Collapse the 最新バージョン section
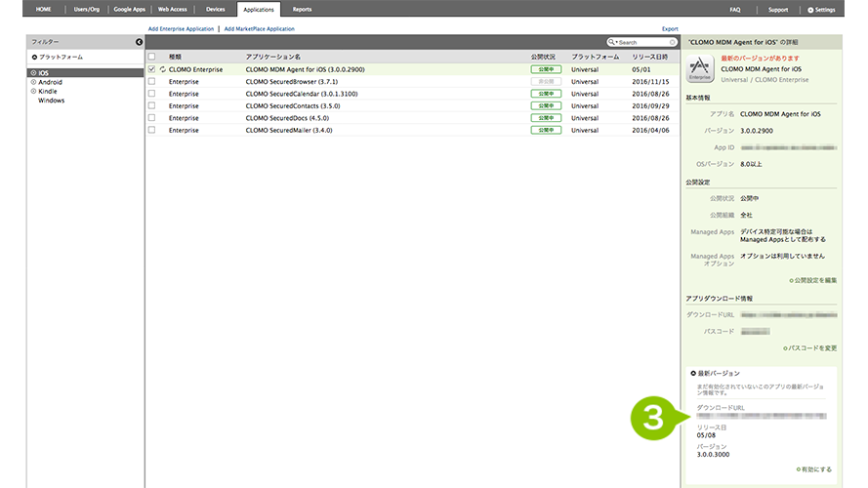The height and width of the screenshot is (488, 868). (x=693, y=374)
